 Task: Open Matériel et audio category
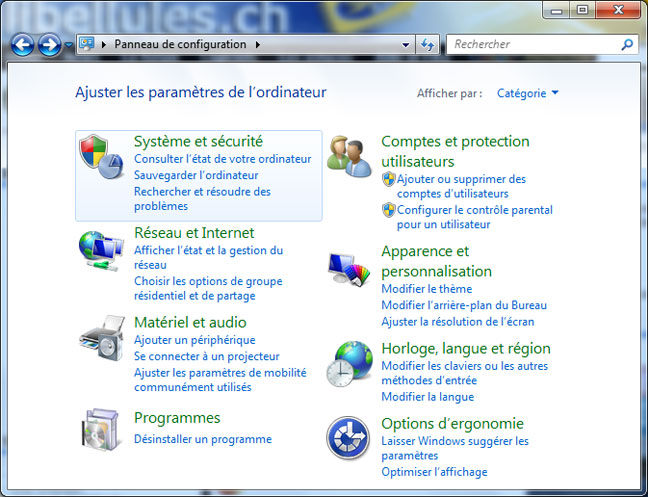click(x=191, y=322)
